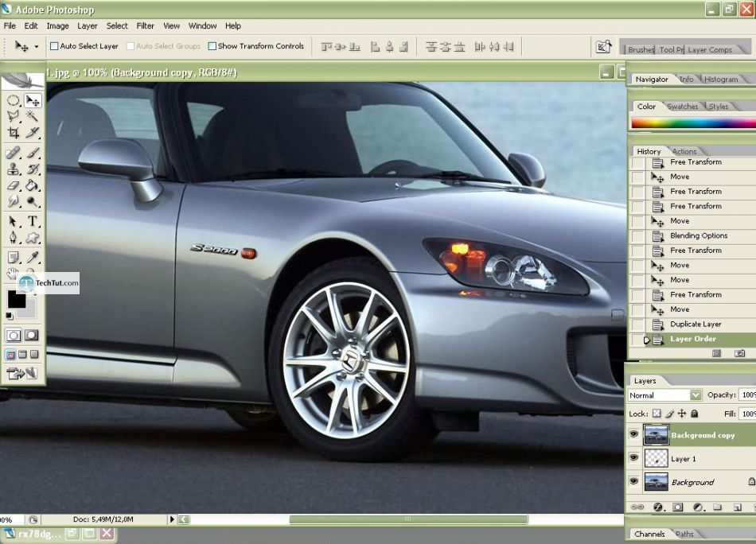Open tool preset picker arrow

(x=36, y=47)
